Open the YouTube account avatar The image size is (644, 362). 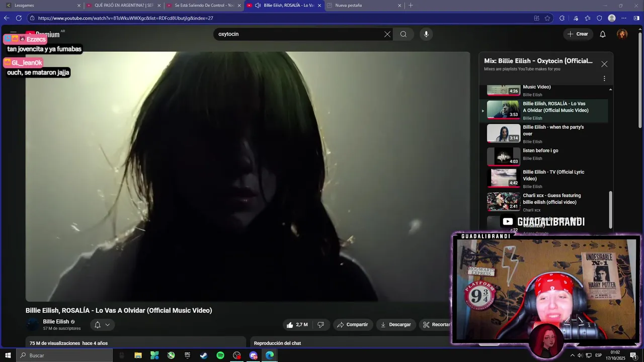point(622,34)
